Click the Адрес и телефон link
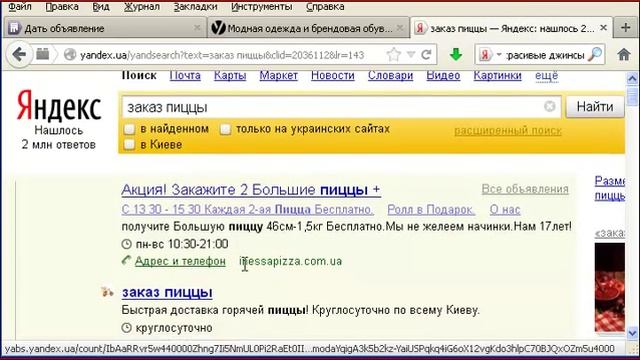 (x=180, y=261)
